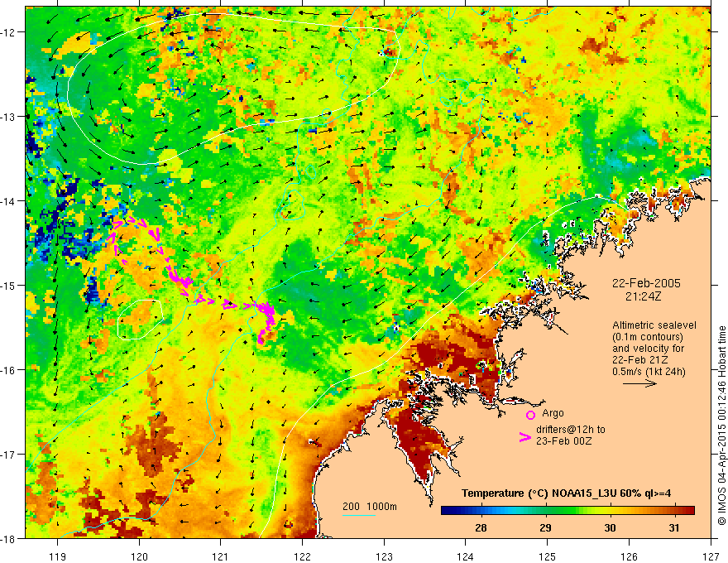Click the 'Argo' legend label

coord(553,413)
